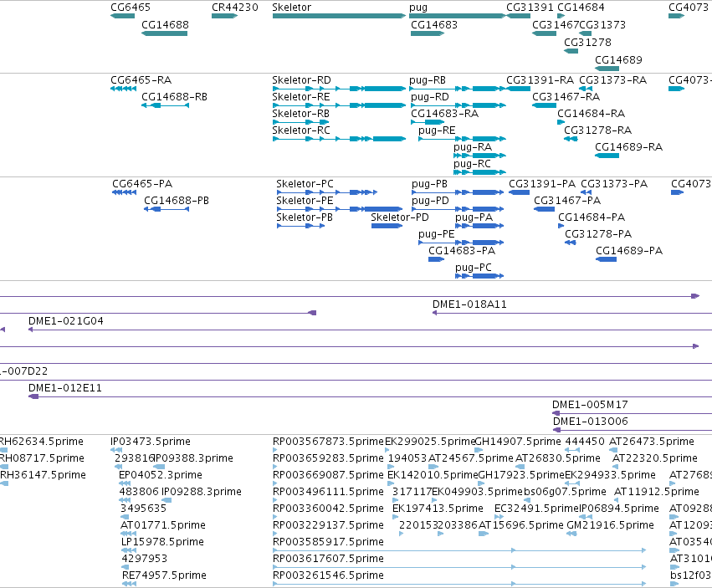Image resolution: width=712 pixels, height=588 pixels.
Task: Select the pug-PB protein
Action: coord(458,192)
